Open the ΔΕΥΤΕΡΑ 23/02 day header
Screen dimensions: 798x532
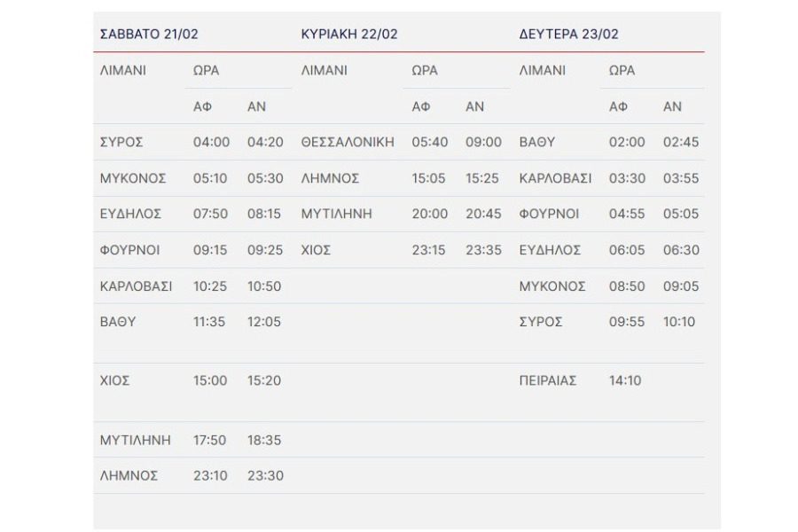coord(568,35)
